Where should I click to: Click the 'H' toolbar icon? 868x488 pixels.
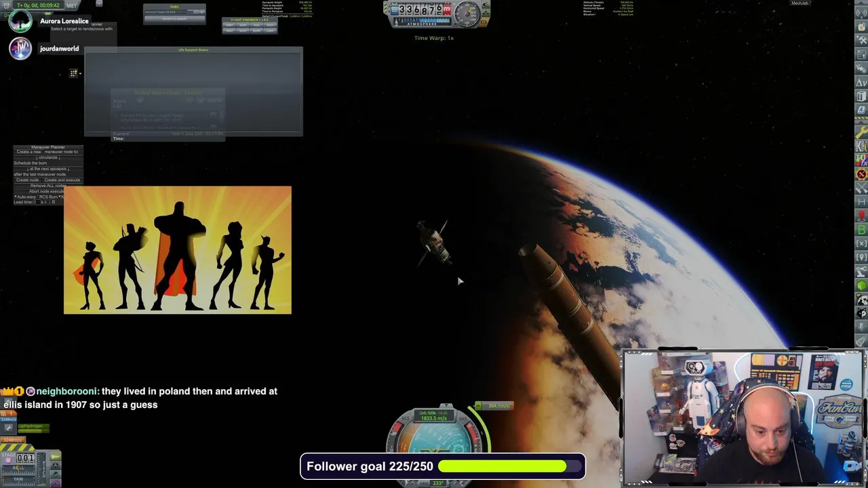click(x=862, y=201)
